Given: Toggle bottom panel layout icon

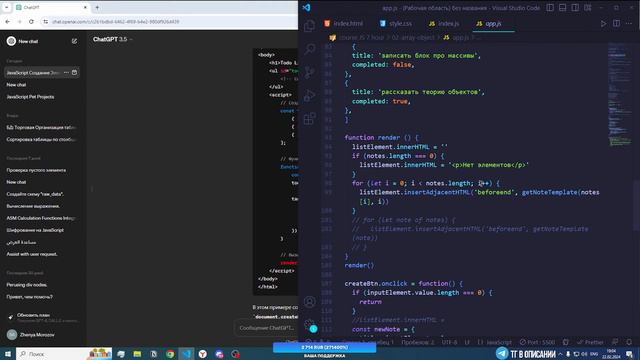Looking at the screenshot, I should (562, 8).
